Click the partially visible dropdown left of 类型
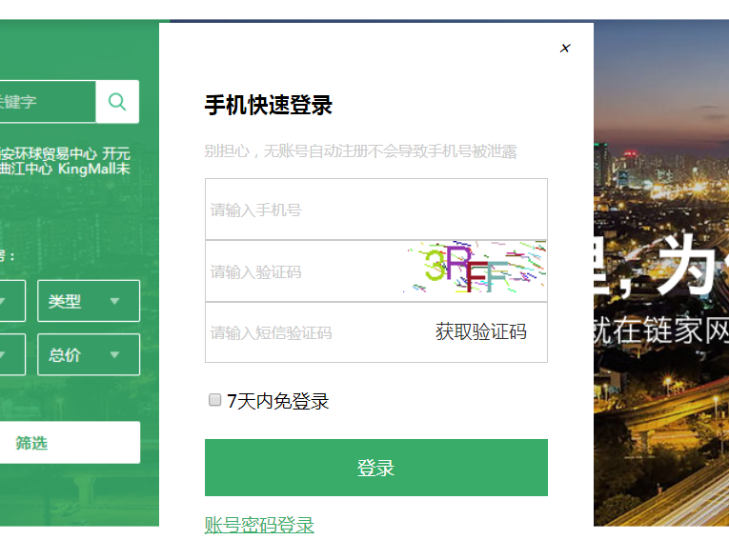 (12, 301)
